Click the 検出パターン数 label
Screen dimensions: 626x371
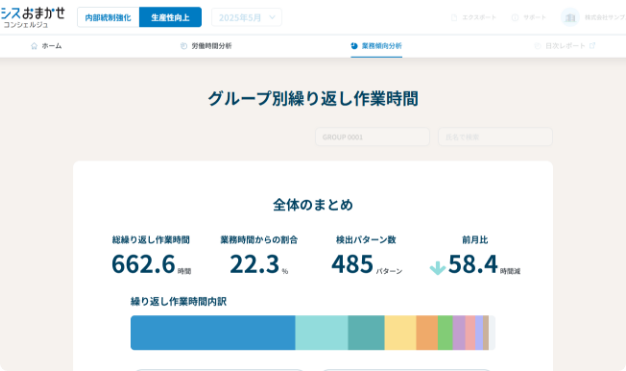click(x=366, y=240)
